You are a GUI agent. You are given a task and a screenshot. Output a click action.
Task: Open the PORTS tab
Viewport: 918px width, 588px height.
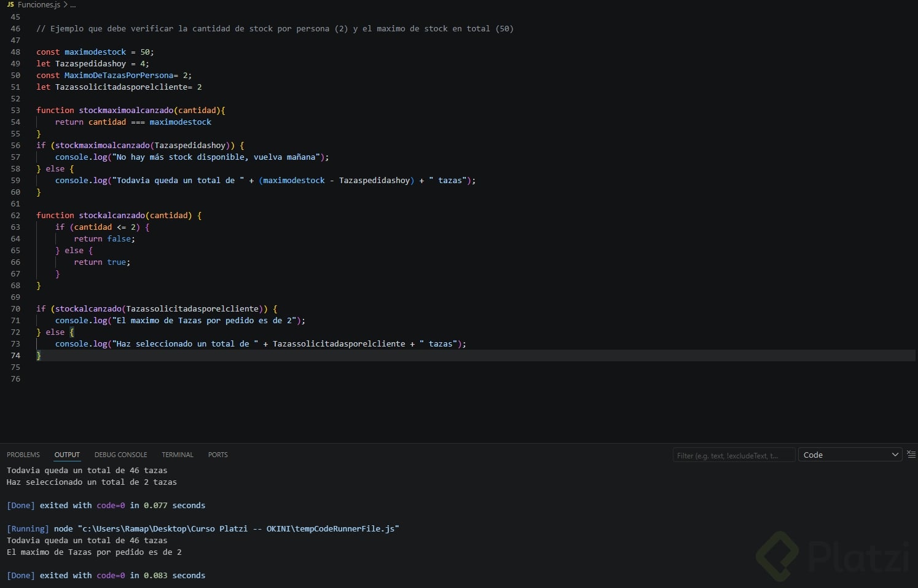pyautogui.click(x=218, y=455)
